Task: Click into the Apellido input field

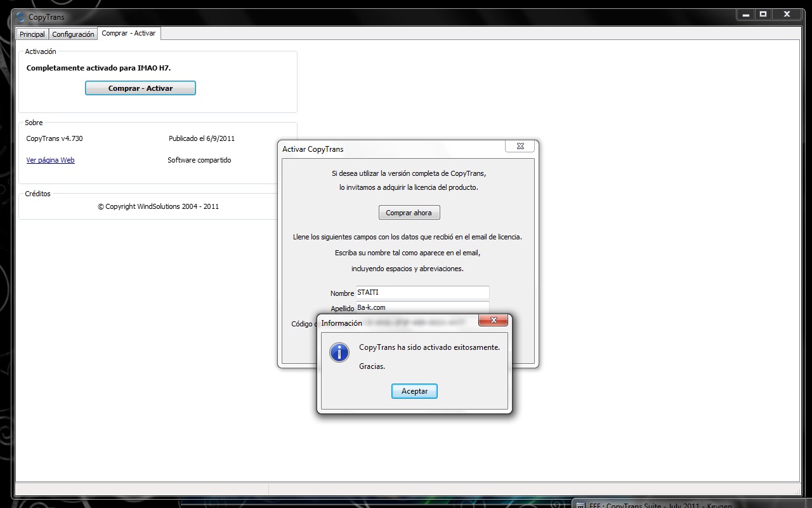Action: point(422,307)
